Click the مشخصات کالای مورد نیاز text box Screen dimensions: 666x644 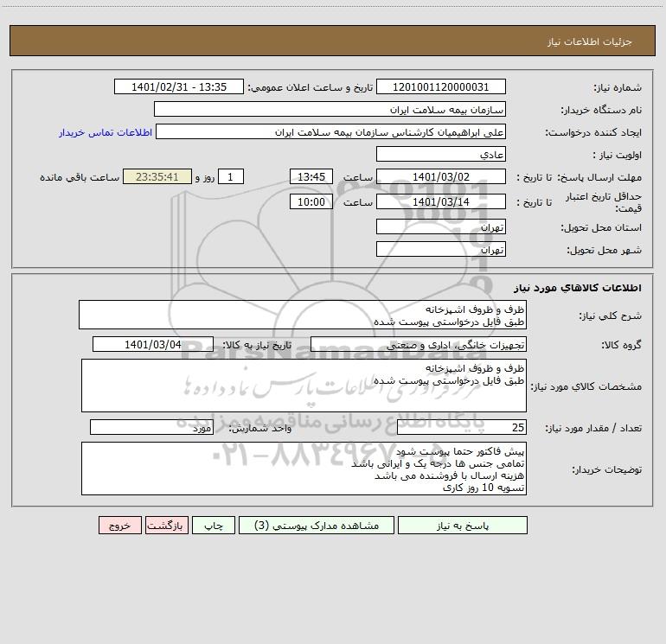pos(304,386)
